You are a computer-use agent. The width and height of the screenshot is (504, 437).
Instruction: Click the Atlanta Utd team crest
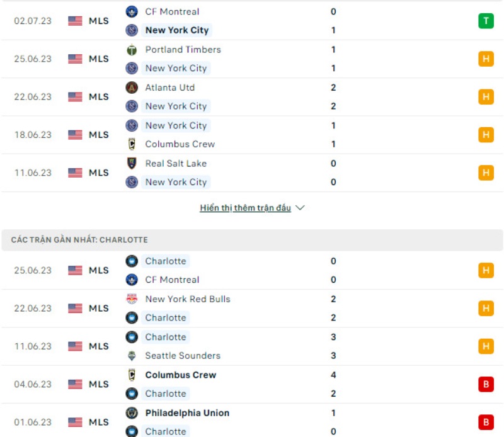(132, 88)
